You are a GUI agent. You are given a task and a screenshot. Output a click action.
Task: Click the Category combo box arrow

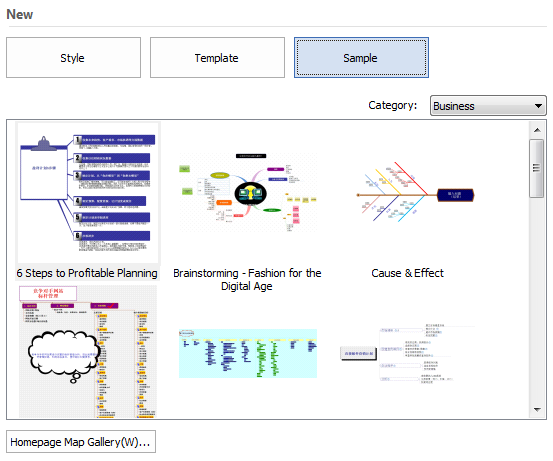coord(538,106)
